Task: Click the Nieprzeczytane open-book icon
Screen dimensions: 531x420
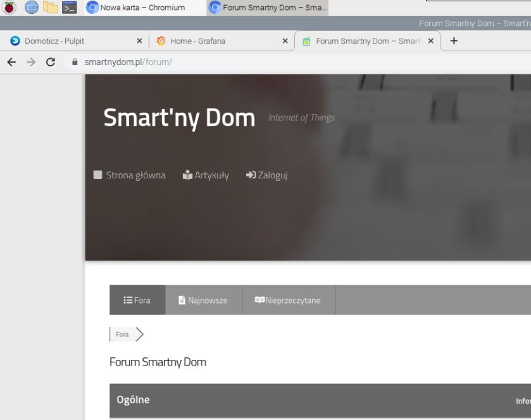Action: (x=259, y=300)
